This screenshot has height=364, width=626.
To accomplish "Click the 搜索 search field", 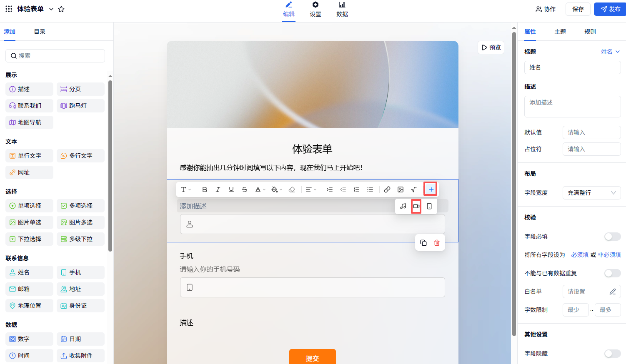I will pyautogui.click(x=55, y=56).
